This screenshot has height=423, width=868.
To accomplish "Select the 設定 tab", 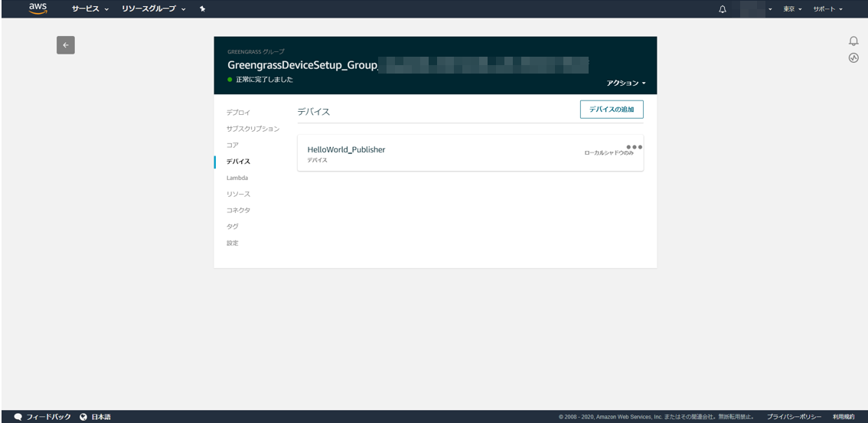I will [233, 243].
